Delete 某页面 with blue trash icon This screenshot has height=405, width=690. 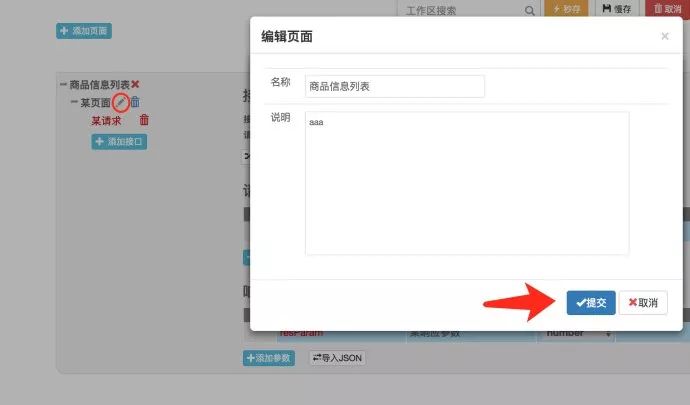(135, 102)
